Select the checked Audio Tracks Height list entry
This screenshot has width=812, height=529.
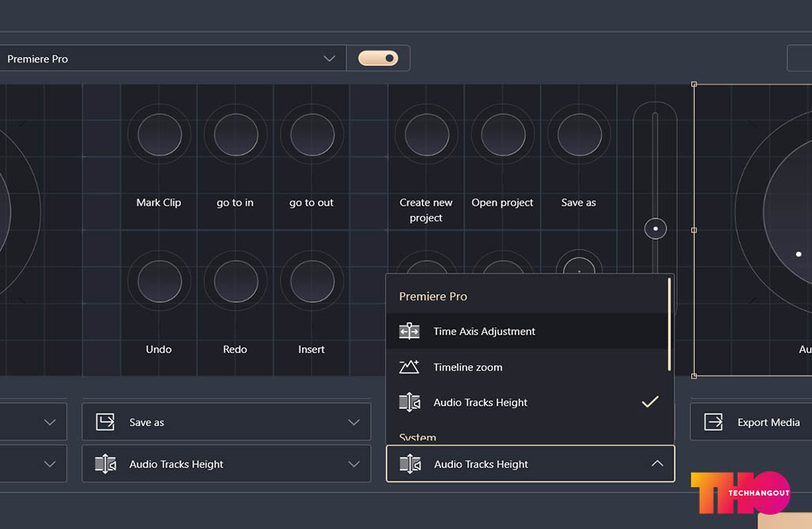[527, 402]
